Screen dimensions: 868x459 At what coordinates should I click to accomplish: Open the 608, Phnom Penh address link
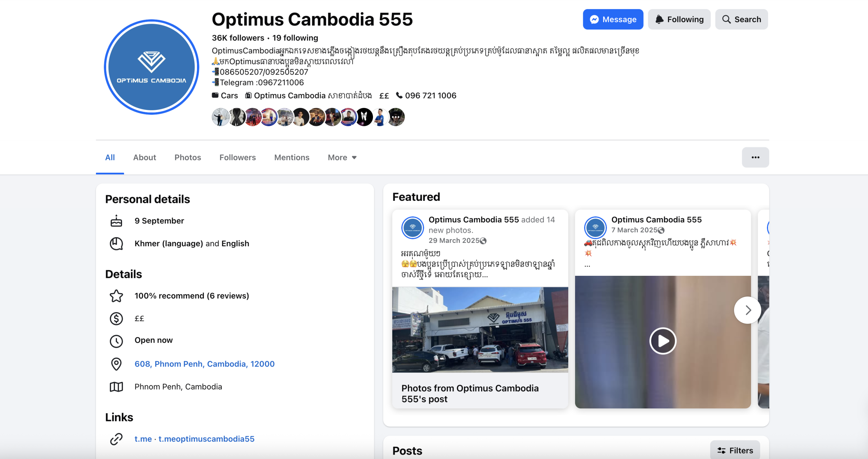coord(204,364)
